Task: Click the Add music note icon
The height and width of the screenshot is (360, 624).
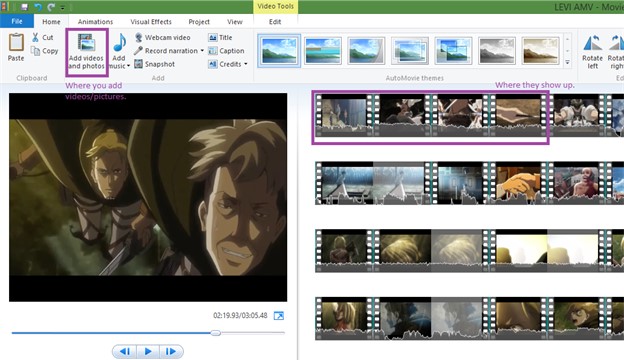Action: pos(119,42)
